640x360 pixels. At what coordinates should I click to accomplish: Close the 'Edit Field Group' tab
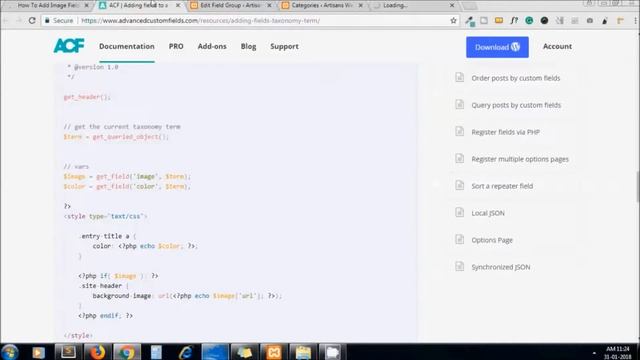(x=269, y=5)
